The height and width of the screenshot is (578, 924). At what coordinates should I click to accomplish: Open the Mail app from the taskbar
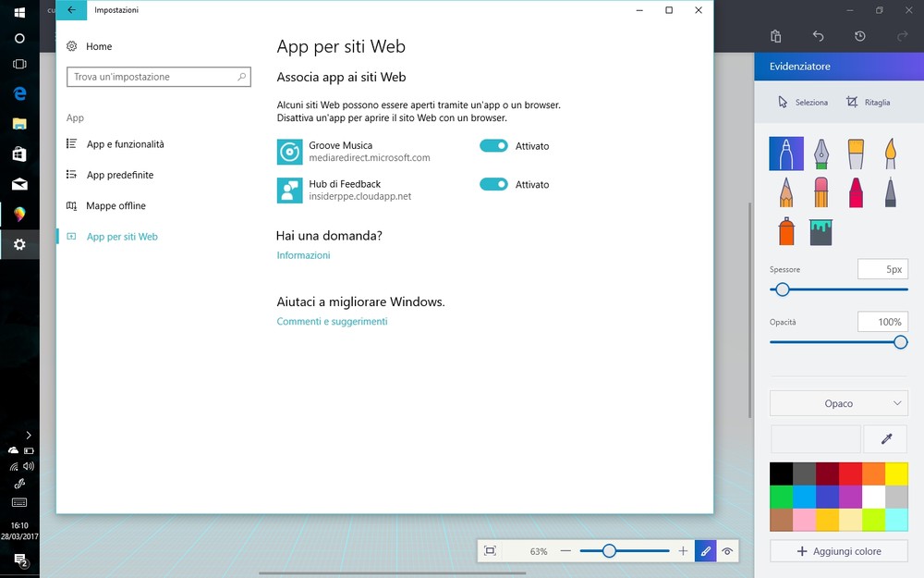[19, 184]
